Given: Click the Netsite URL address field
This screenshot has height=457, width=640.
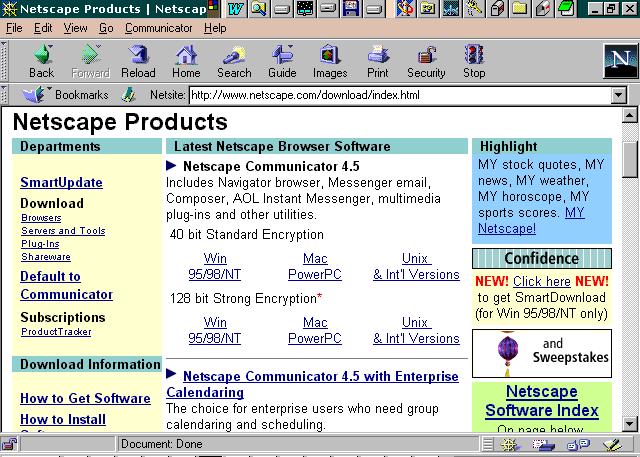Looking at the screenshot, I should click(x=400, y=95).
